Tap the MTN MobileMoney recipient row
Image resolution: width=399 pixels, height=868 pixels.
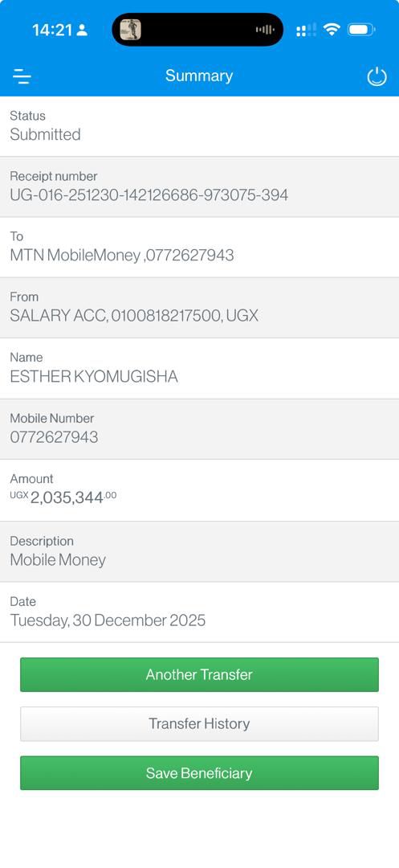point(199,248)
